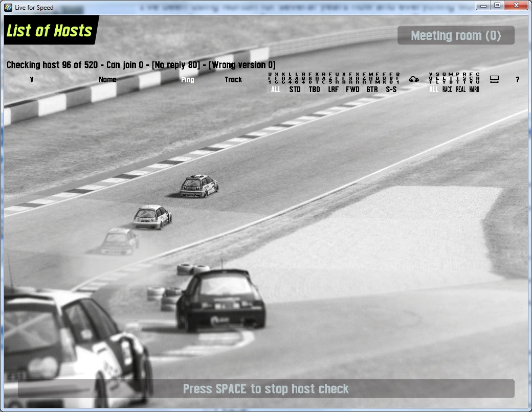Select the LRF car filter group

tap(333, 89)
